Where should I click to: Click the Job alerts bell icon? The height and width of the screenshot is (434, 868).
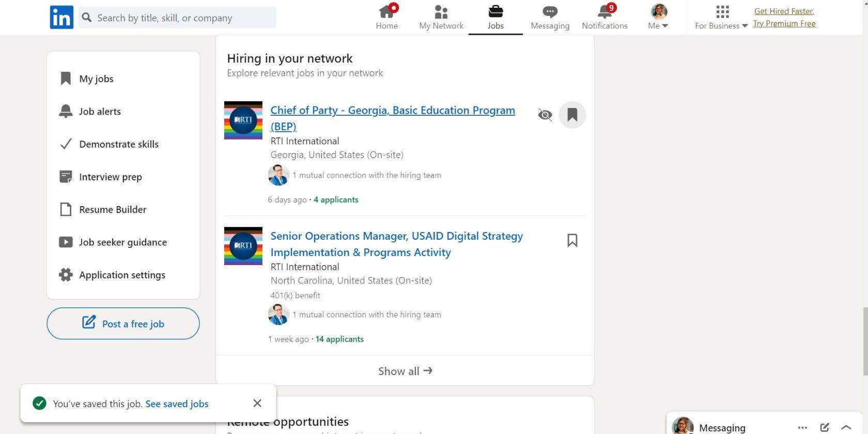66,111
